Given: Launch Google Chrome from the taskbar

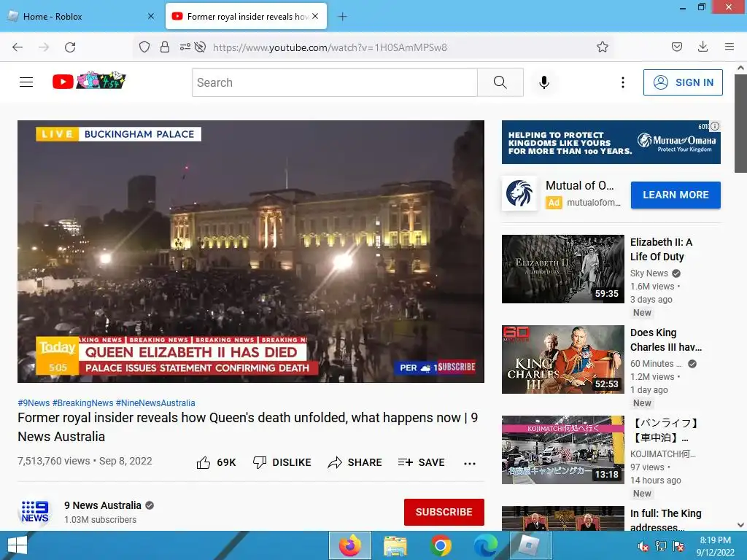Looking at the screenshot, I should (x=440, y=545).
